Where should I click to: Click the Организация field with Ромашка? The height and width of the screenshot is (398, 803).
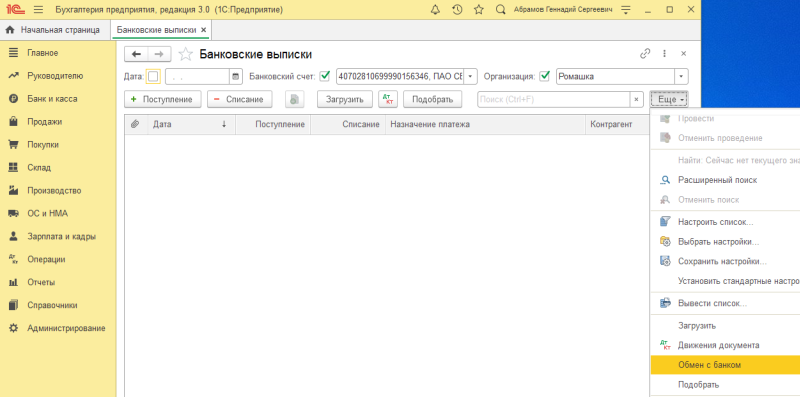click(615, 77)
